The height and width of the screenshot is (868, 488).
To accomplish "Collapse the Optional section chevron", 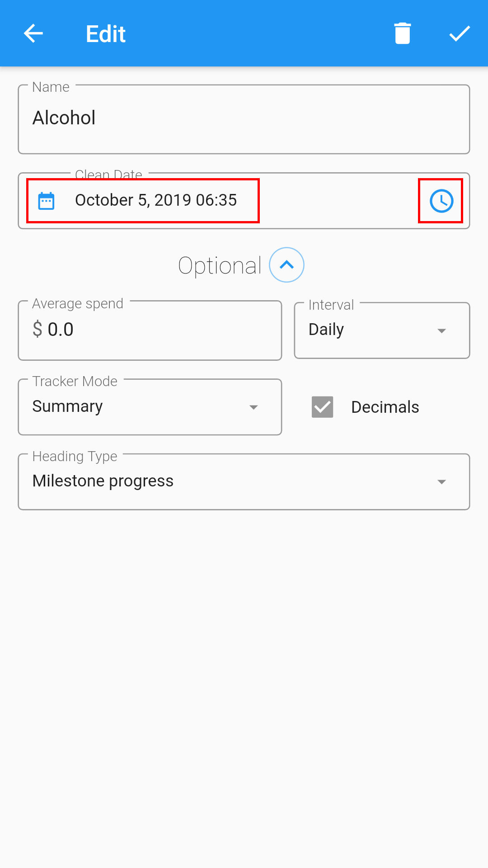I will (286, 265).
